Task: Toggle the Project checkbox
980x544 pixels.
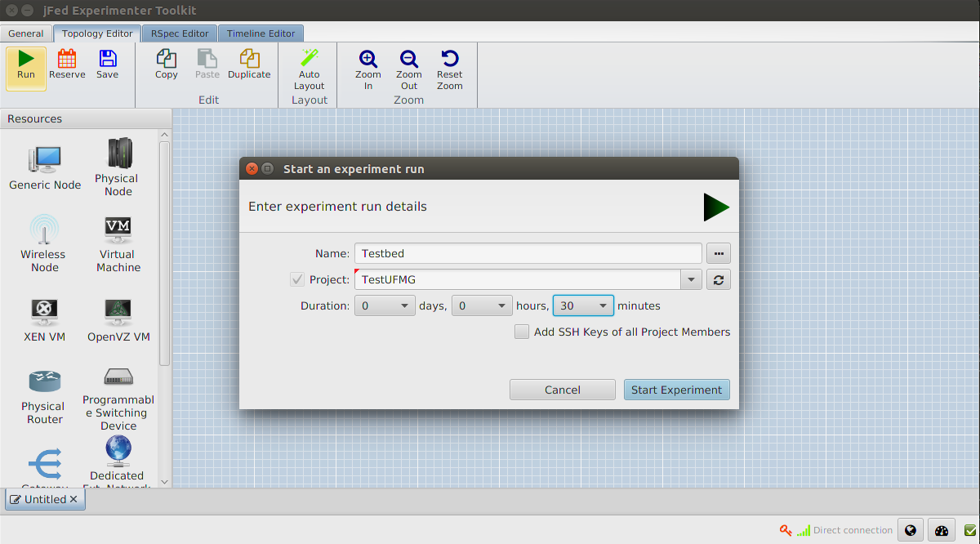Action: [297, 279]
